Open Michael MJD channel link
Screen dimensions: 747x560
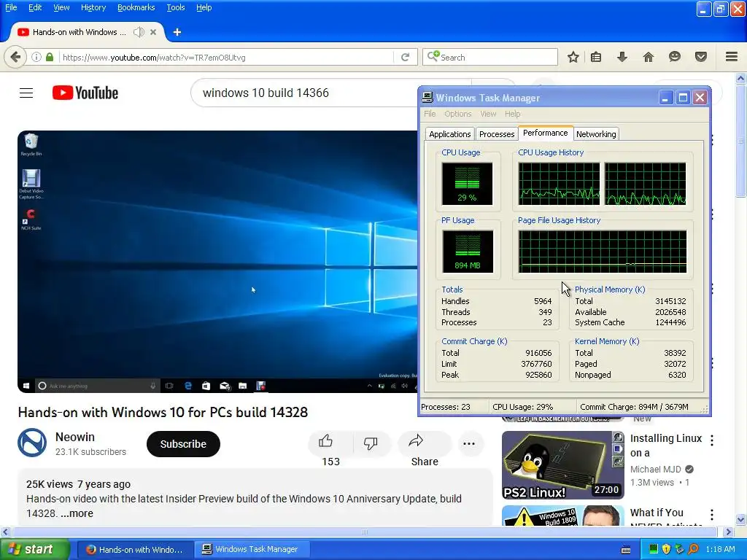pos(656,469)
